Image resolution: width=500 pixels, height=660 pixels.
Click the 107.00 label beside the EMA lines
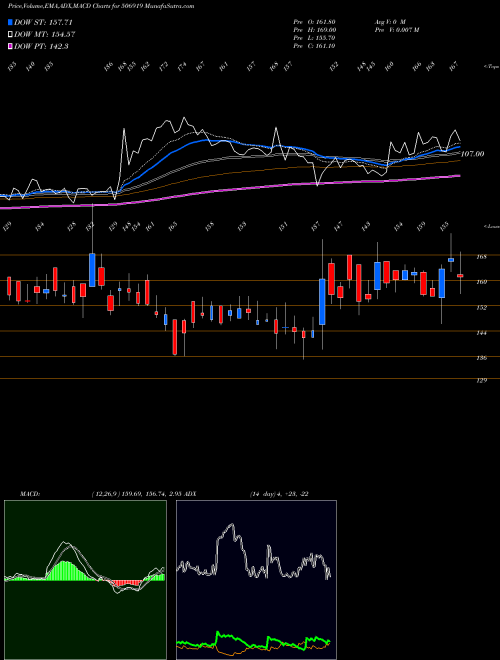[472, 154]
